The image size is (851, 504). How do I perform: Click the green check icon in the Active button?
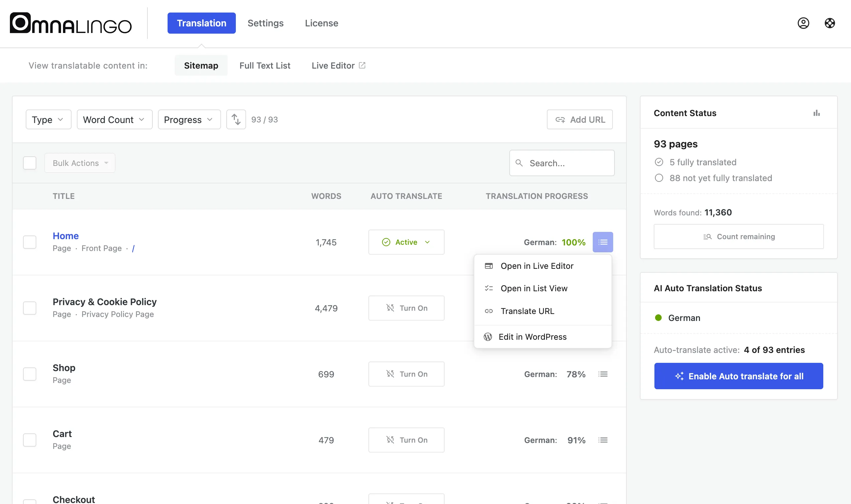[386, 242]
